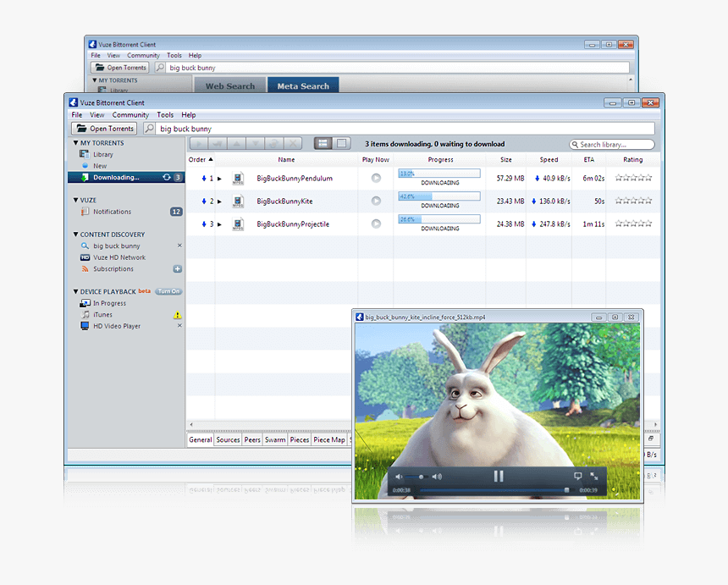Open the View menu in front window
Screen dimensions: 728x585
coord(97,115)
